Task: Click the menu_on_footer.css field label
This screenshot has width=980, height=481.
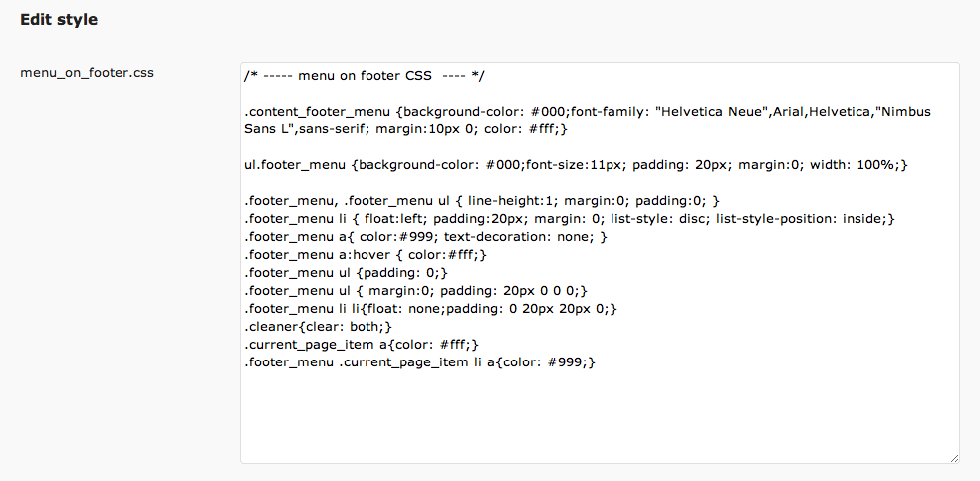Action: tap(87, 73)
